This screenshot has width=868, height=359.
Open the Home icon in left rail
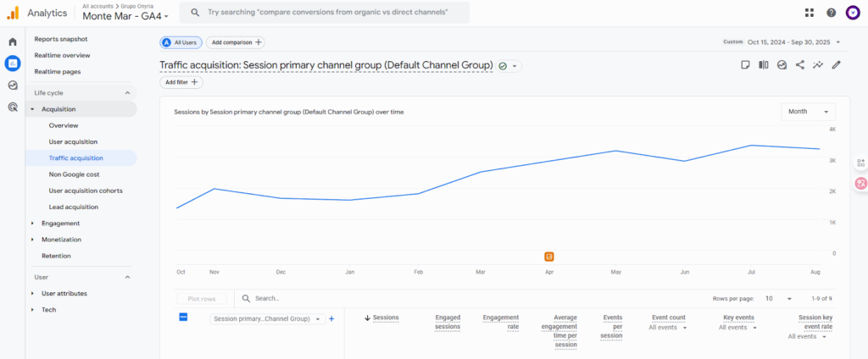(x=13, y=41)
